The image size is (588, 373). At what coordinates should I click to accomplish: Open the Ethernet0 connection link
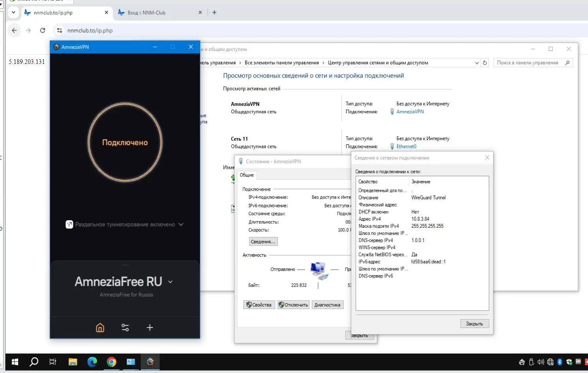(406, 146)
